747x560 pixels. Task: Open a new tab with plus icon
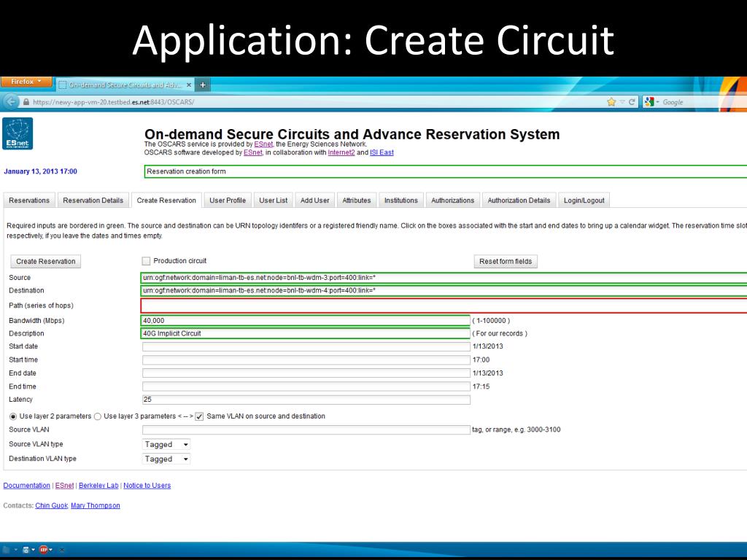203,85
